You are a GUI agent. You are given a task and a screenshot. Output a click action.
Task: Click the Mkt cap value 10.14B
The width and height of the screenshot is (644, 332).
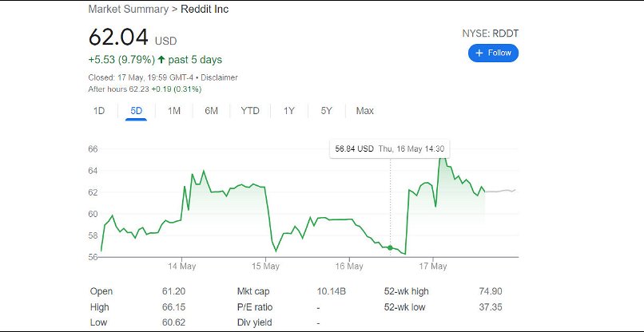[x=332, y=291]
